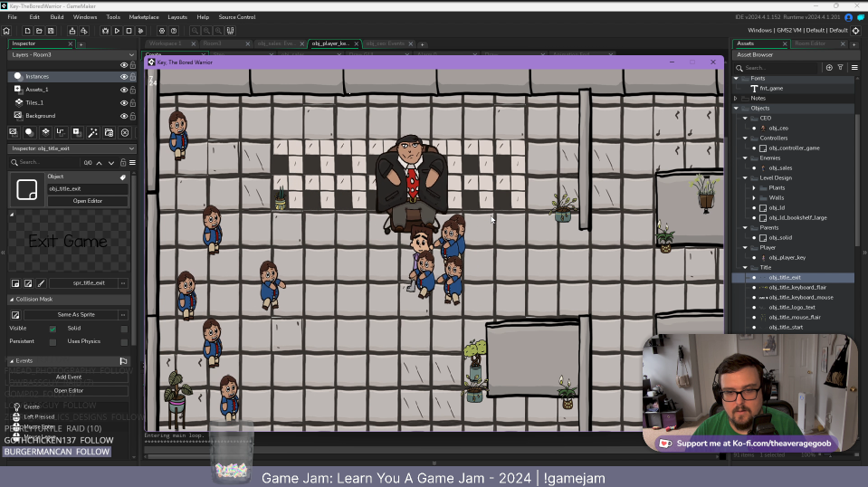Viewport: 868px width, 487px height.
Task: Collapse the Collision Mask section
Action: tap(12, 300)
